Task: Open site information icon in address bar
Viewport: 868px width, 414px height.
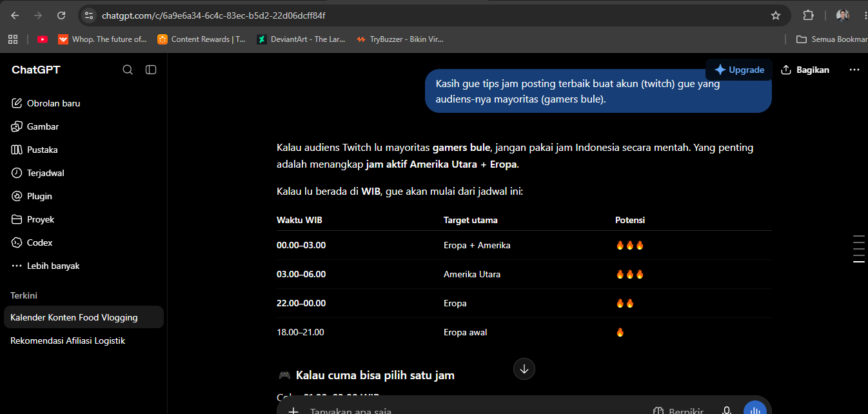Action: 89,15
